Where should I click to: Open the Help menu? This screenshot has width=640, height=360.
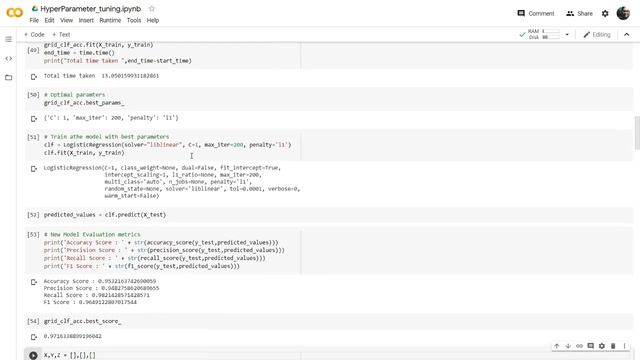[x=153, y=20]
